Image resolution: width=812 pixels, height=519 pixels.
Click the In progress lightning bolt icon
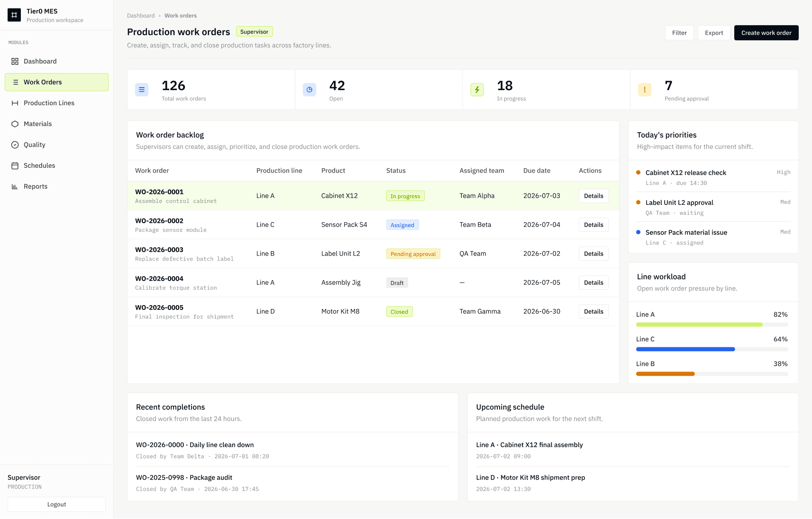pyautogui.click(x=477, y=90)
